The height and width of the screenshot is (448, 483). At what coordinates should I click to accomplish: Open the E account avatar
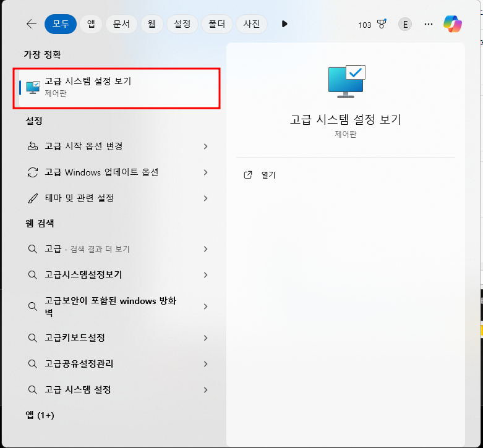tap(405, 24)
